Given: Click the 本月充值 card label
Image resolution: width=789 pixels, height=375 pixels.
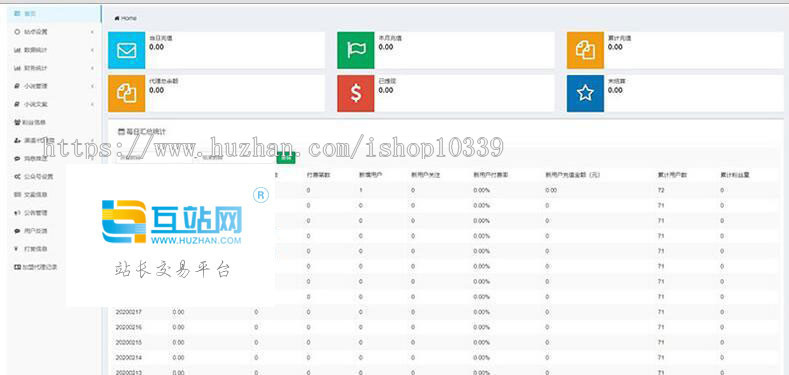Looking at the screenshot, I should click(390, 38).
